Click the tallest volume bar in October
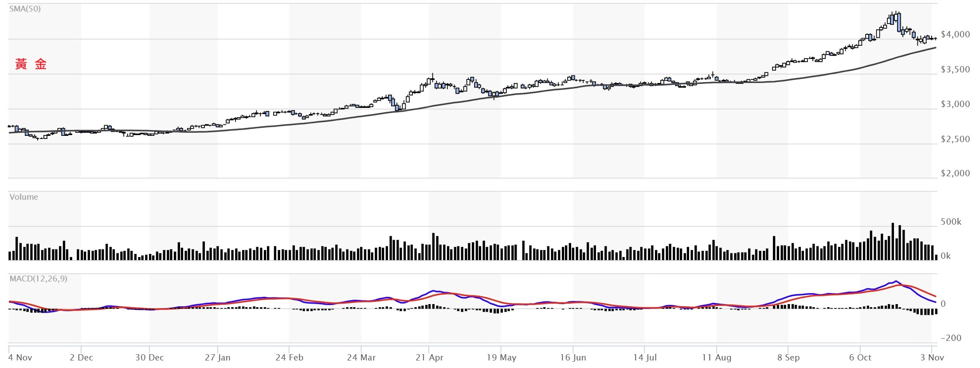Screen dimensions: 980x368 click(x=893, y=241)
